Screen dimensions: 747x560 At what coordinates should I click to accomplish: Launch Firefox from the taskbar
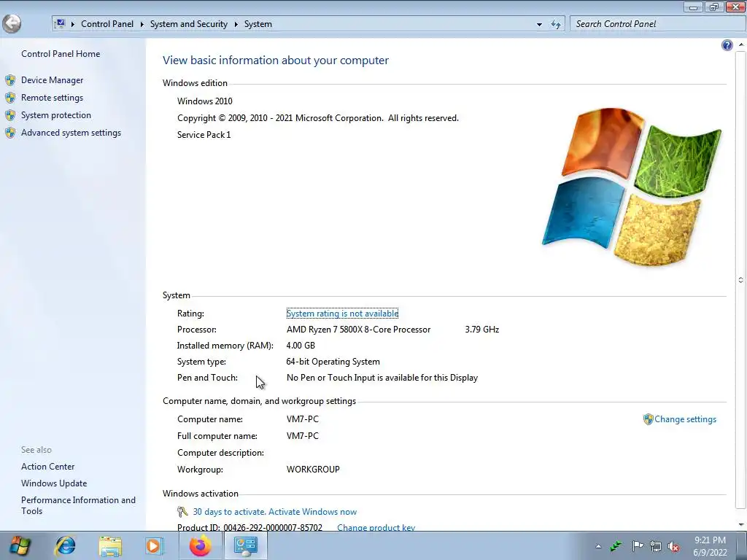click(x=200, y=545)
